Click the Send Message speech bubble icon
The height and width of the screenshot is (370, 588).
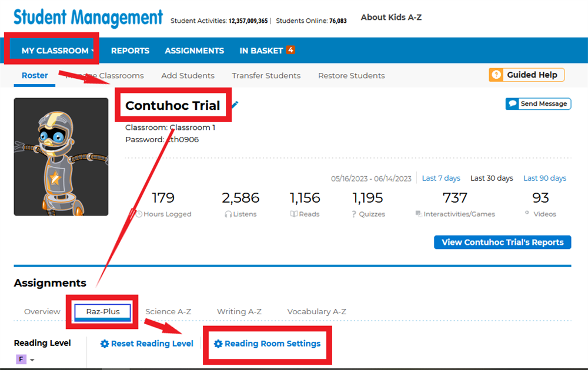point(513,104)
